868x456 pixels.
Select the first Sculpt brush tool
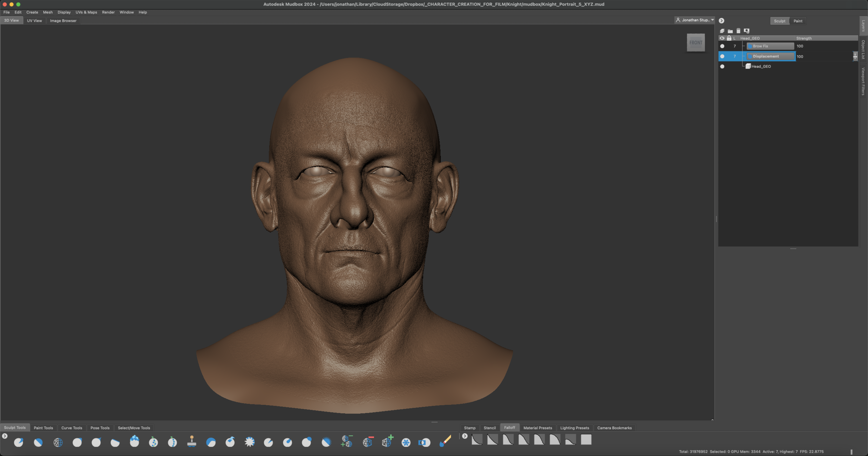[x=18, y=442]
